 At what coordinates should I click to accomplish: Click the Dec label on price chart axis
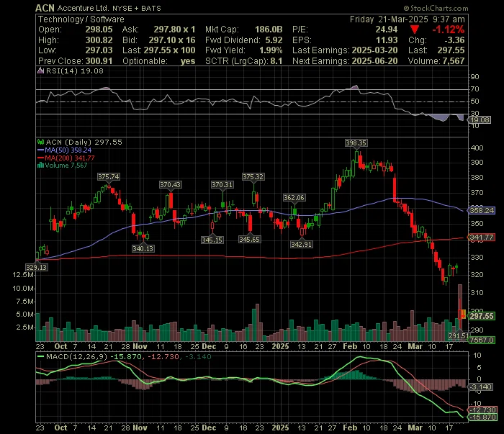pyautogui.click(x=210, y=347)
